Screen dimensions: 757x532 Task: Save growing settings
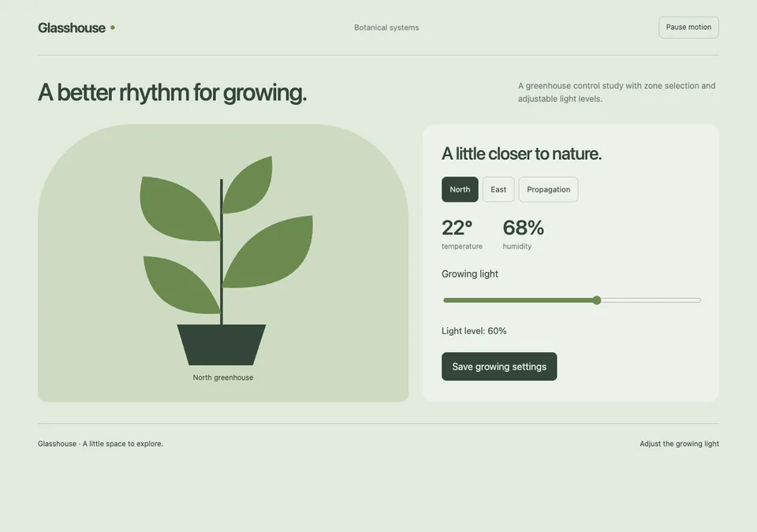499,366
